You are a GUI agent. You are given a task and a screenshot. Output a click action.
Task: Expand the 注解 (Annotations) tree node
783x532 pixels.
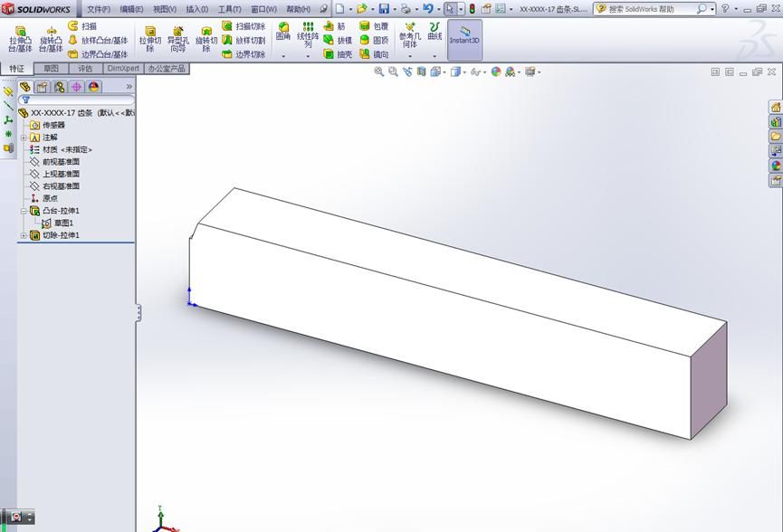(23, 137)
